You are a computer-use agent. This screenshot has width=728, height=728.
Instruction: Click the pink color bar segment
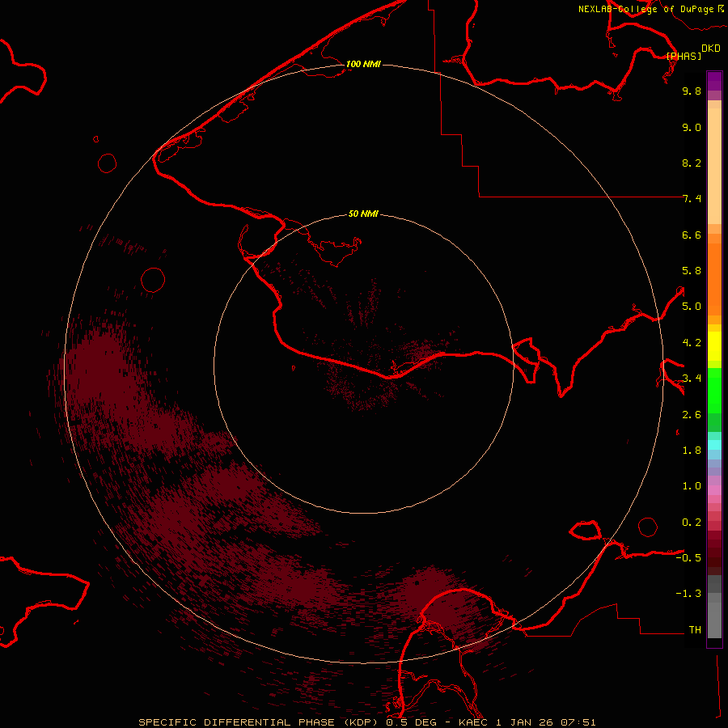(x=714, y=490)
